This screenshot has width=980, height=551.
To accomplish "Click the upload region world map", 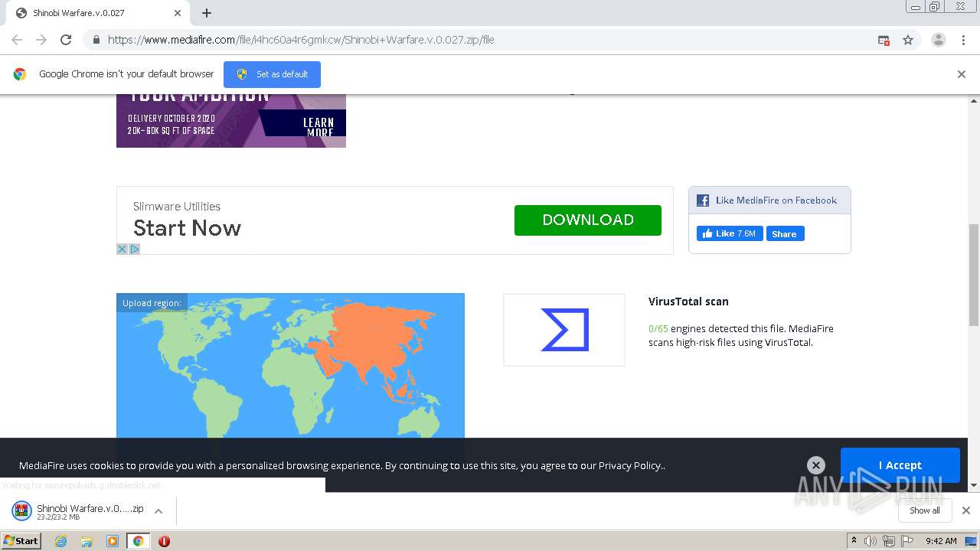I will 290,366.
